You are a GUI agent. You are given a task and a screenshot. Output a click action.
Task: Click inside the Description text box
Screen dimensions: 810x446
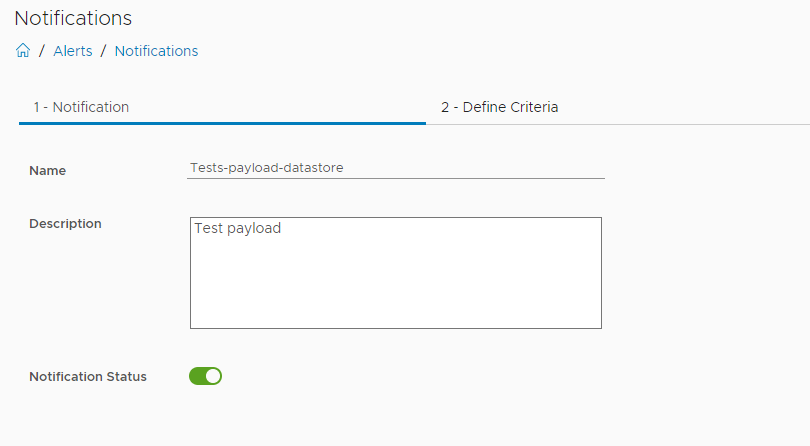396,272
